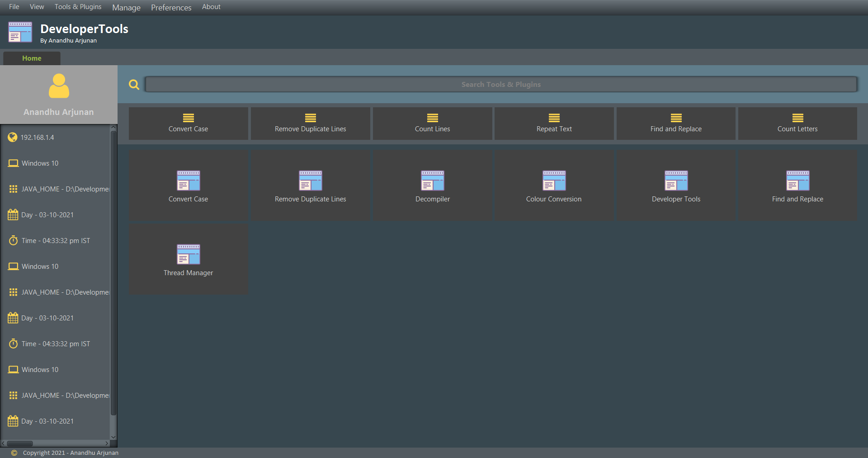The width and height of the screenshot is (868, 458).
Task: Click the yellow lines icon above Count Lines
Action: (433, 118)
